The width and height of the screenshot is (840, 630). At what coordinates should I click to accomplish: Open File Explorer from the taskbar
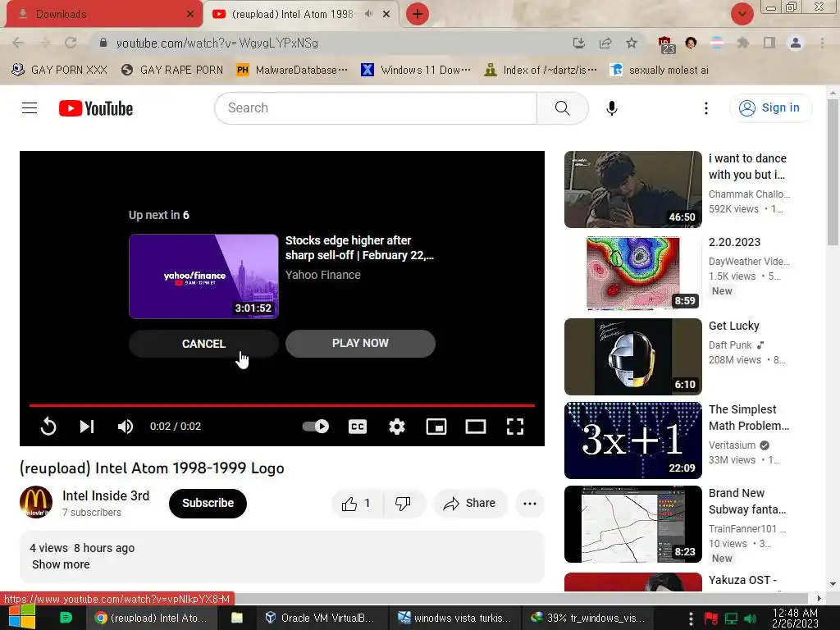pyautogui.click(x=237, y=618)
